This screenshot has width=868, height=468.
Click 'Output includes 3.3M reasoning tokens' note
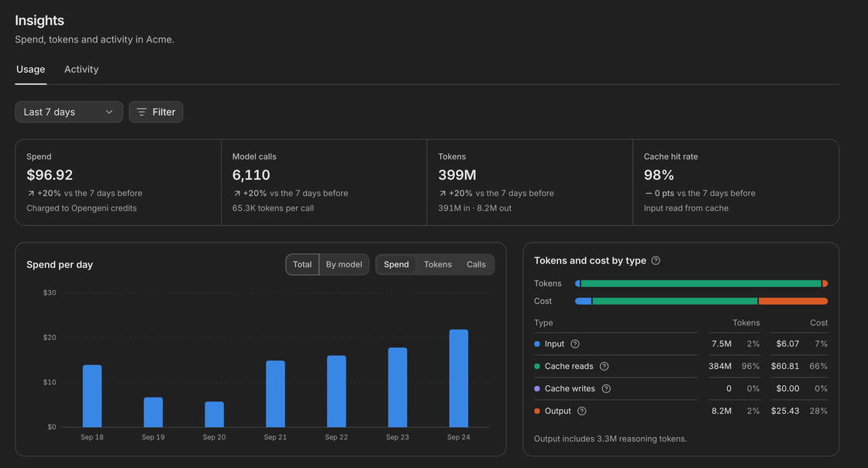coord(611,439)
